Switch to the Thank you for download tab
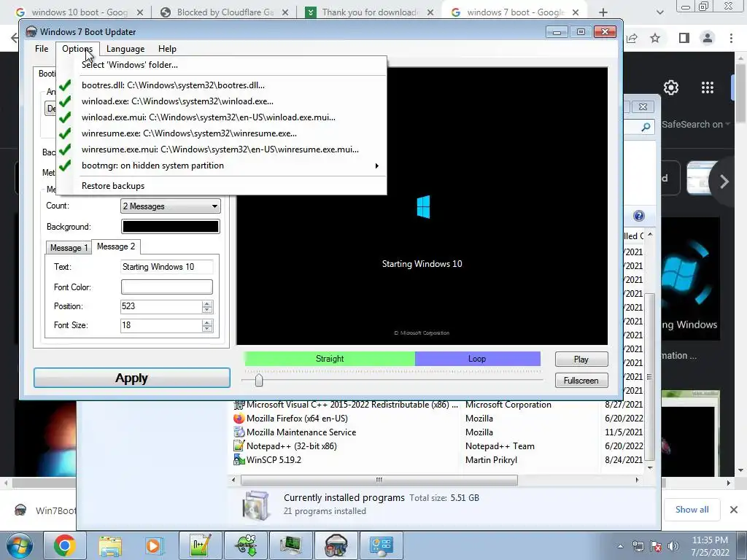747x560 pixels. (370, 12)
